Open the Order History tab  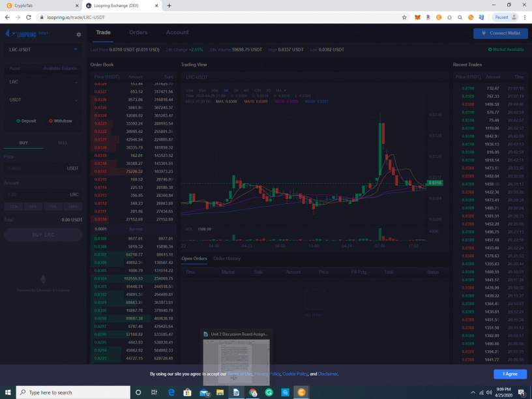[227, 259]
